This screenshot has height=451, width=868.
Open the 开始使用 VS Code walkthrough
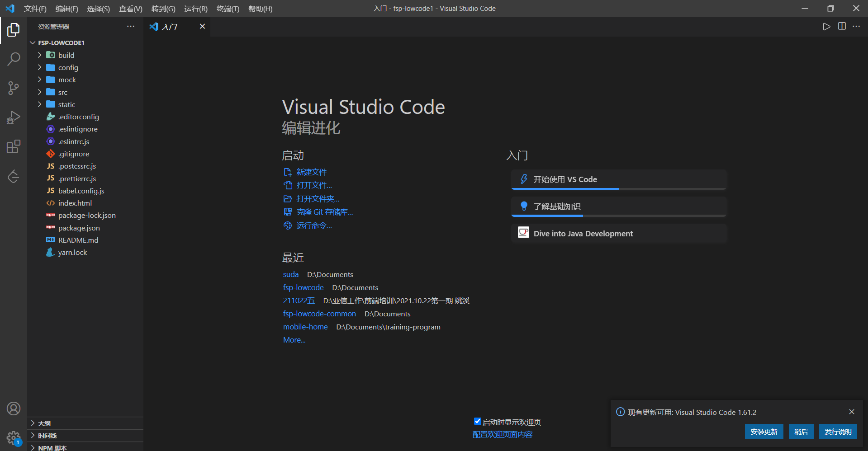coord(619,179)
